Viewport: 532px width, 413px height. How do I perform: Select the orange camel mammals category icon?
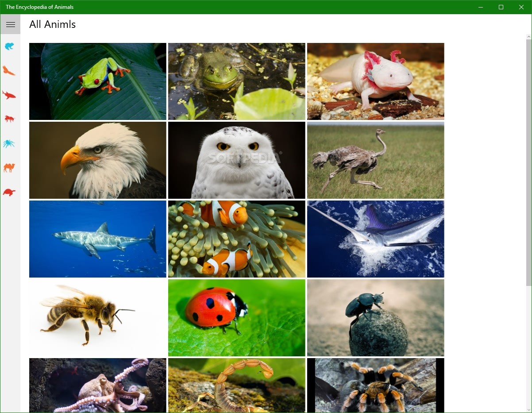point(9,167)
